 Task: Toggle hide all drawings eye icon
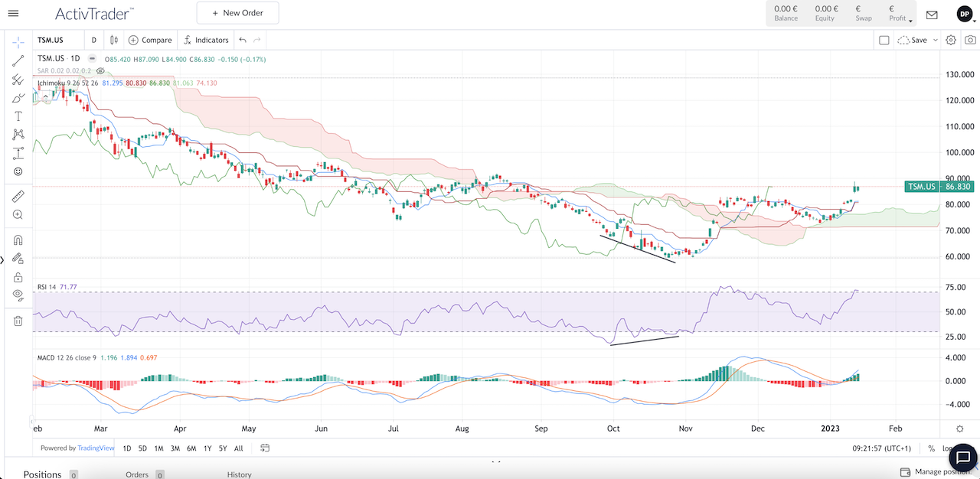(x=18, y=295)
